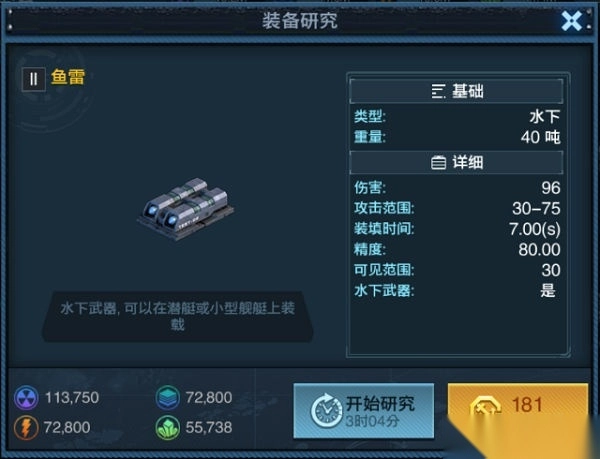
Task: Click the list icon beside 基础
Action: click(439, 91)
